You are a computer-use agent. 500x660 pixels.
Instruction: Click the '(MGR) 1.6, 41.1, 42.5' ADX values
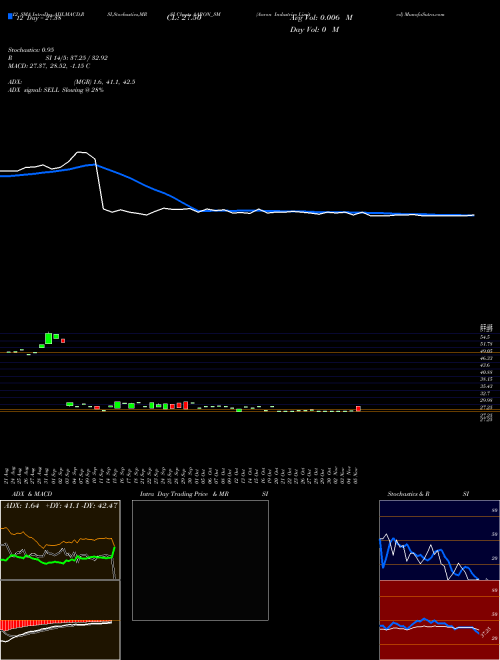104,82
